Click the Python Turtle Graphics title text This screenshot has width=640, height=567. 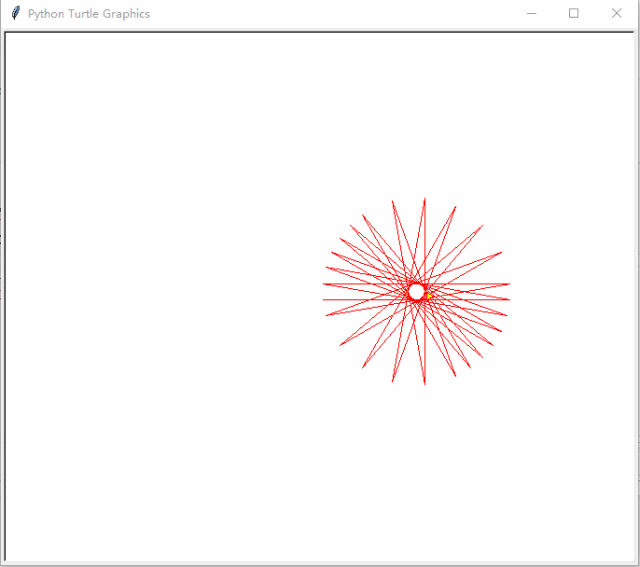[x=89, y=14]
